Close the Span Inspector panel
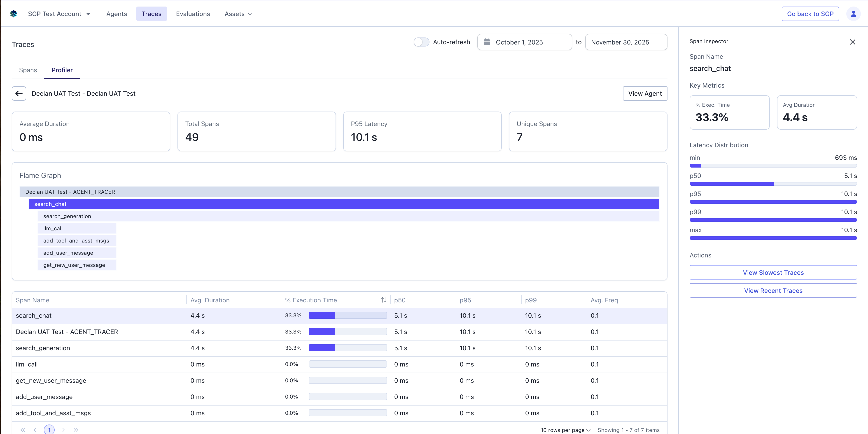The image size is (868, 434). pos(852,42)
